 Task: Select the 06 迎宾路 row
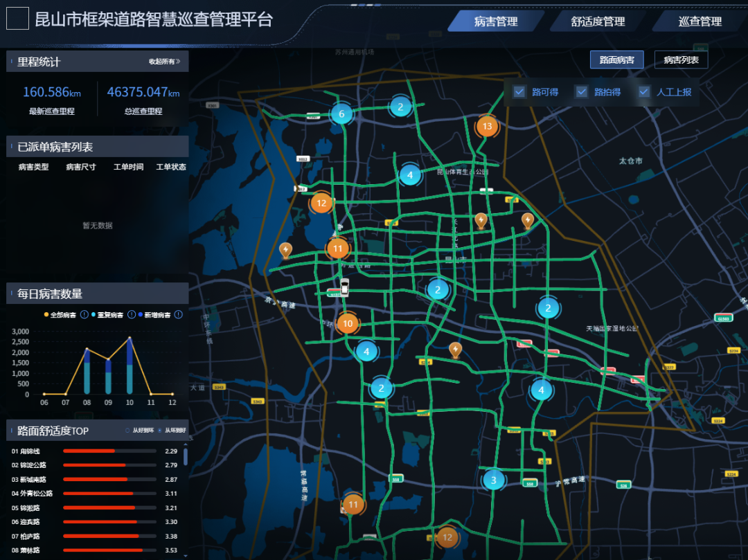(94, 522)
